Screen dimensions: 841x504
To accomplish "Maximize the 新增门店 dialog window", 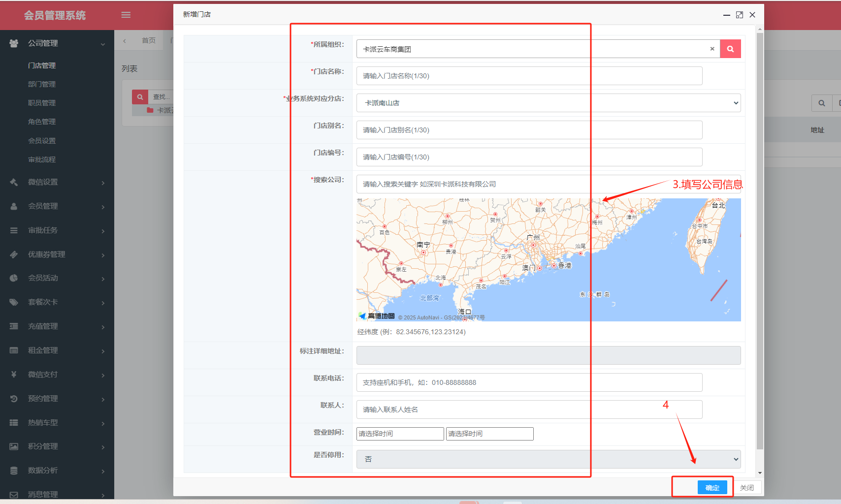I will (739, 15).
